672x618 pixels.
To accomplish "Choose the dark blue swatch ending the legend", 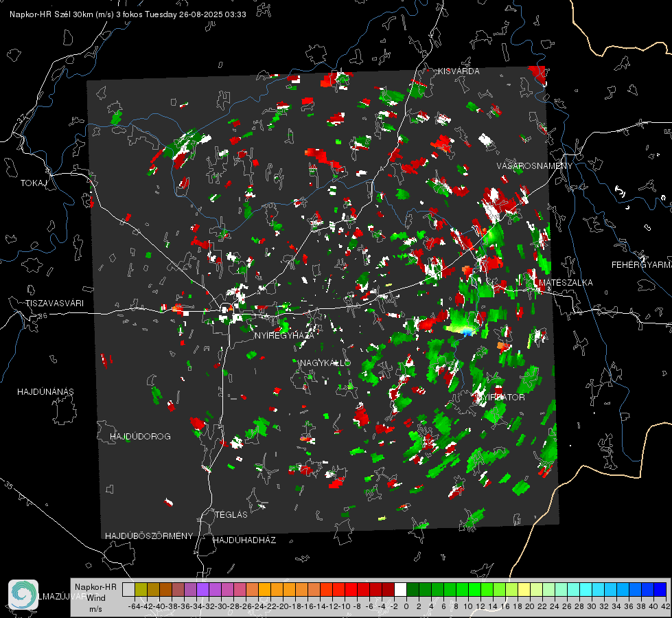I will coord(660,589).
